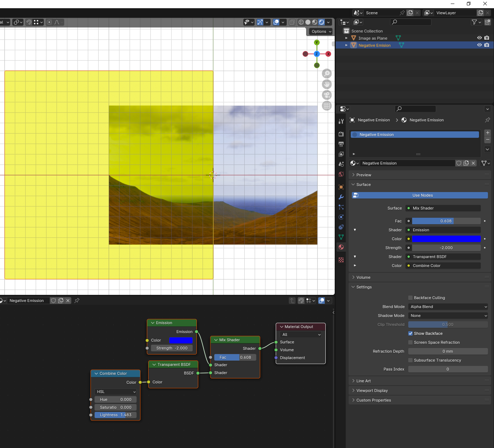Pin the node editor material
The image size is (494, 448).
77,301
